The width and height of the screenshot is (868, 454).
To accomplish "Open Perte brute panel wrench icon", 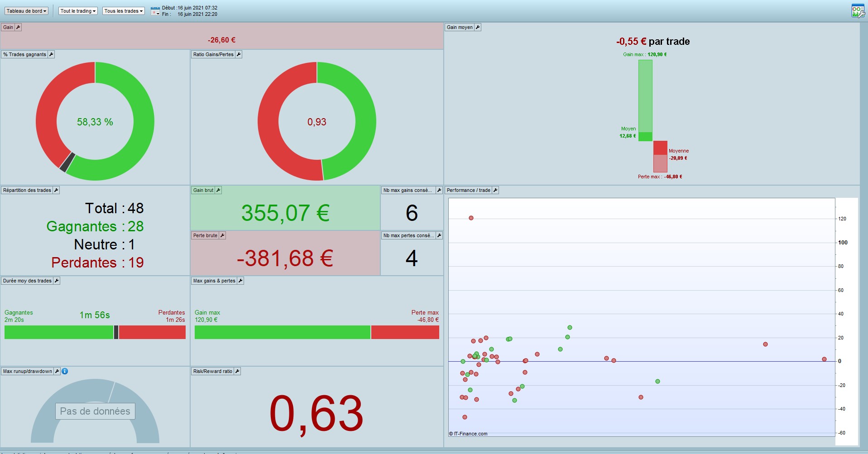I will [x=222, y=235].
